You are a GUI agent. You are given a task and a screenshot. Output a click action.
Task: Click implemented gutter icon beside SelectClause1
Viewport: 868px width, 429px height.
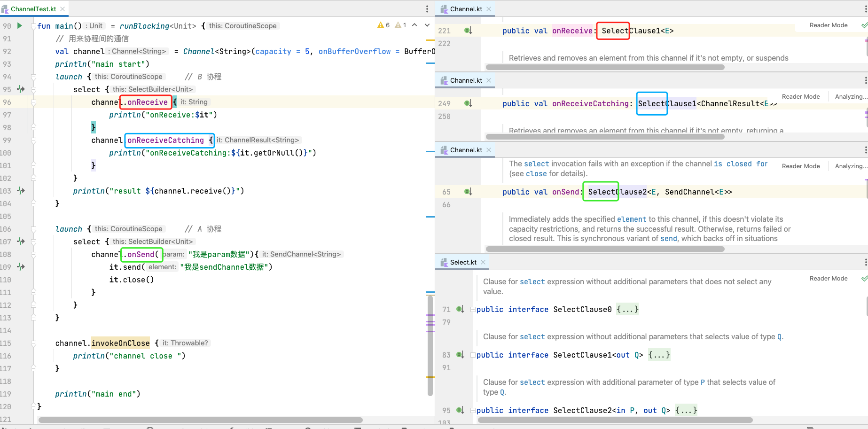tap(460, 355)
